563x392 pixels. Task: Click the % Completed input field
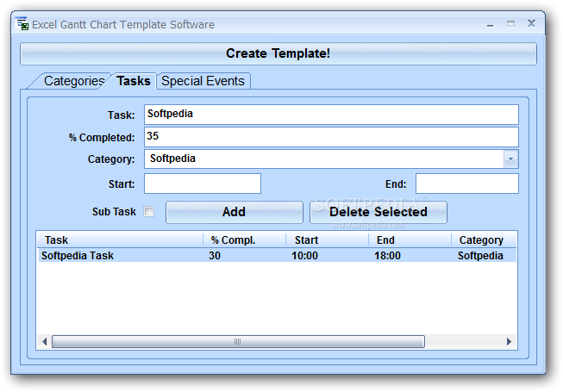click(x=331, y=137)
